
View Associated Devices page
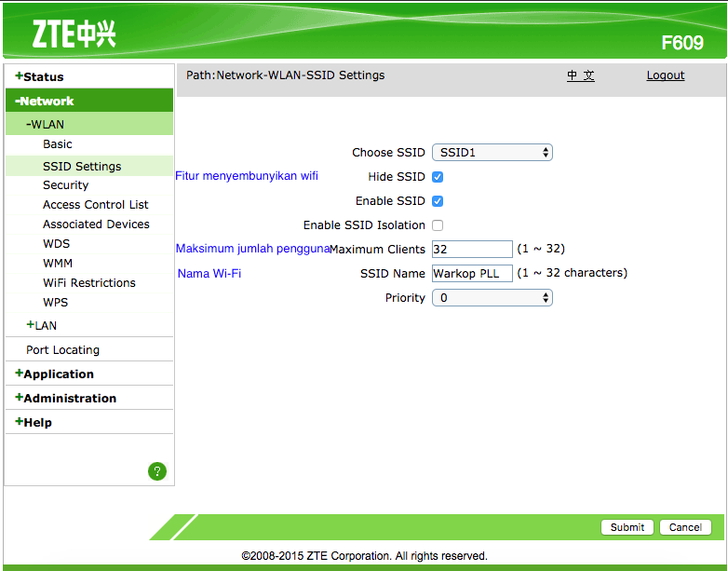96,224
